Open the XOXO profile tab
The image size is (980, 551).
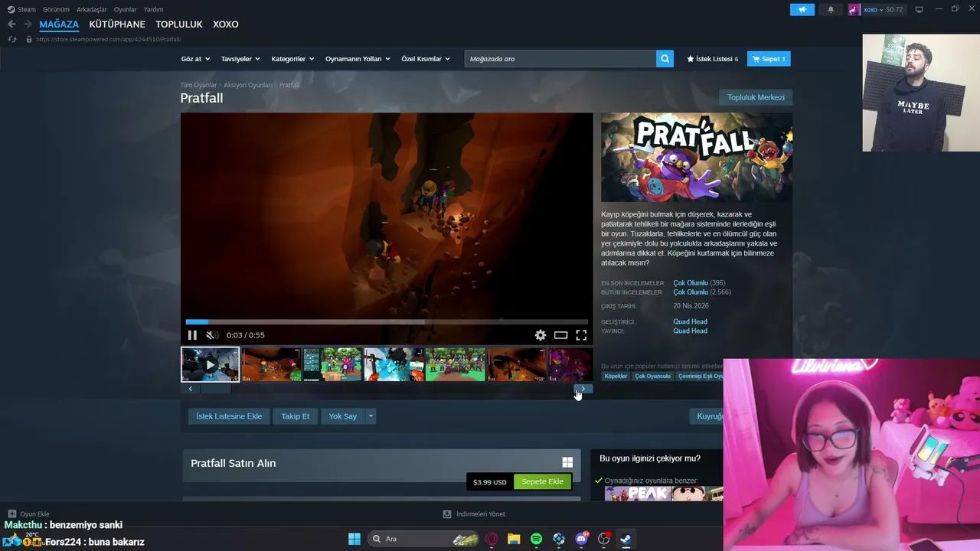click(226, 24)
